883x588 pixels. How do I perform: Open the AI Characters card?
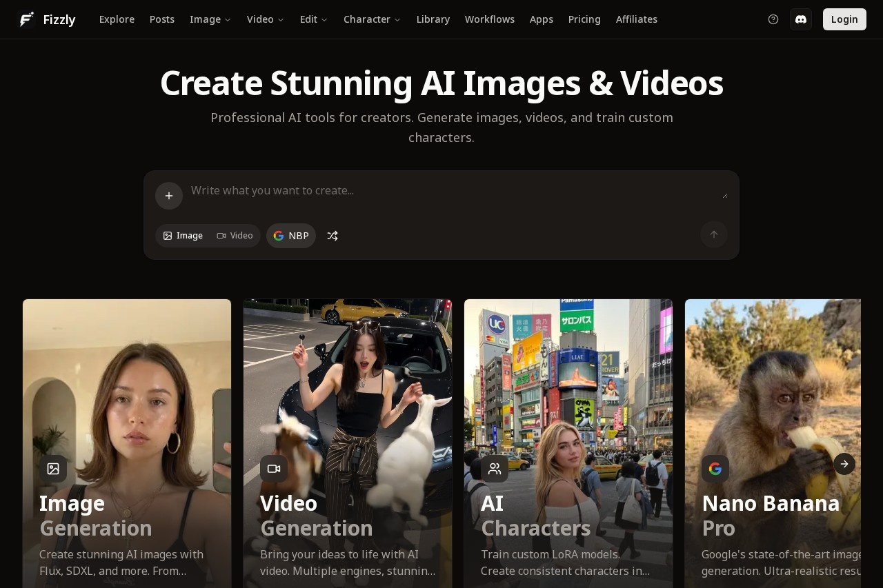tap(568, 441)
